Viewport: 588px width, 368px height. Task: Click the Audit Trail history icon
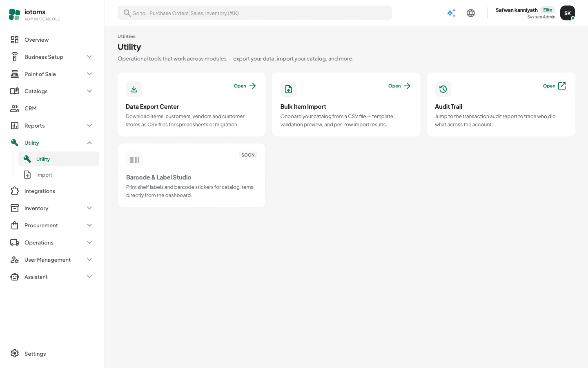pos(443,89)
